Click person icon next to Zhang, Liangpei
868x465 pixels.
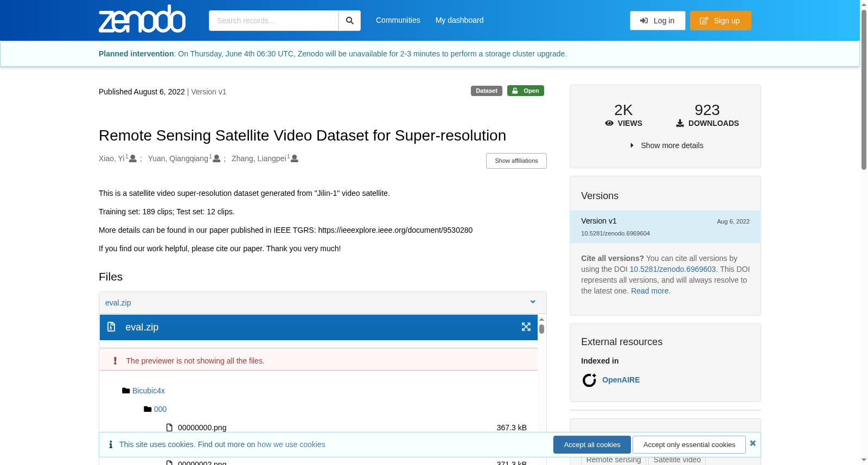(x=295, y=158)
